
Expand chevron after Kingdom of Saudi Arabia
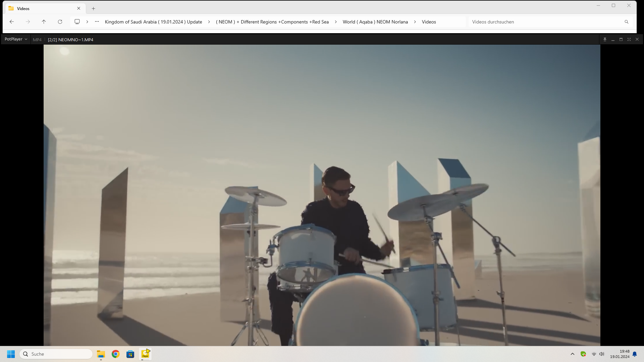[209, 22]
